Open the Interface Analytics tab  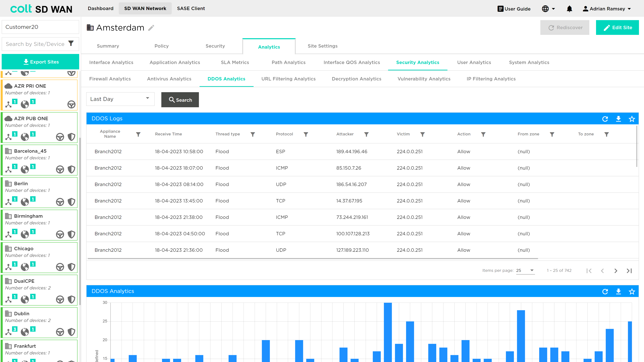click(111, 63)
